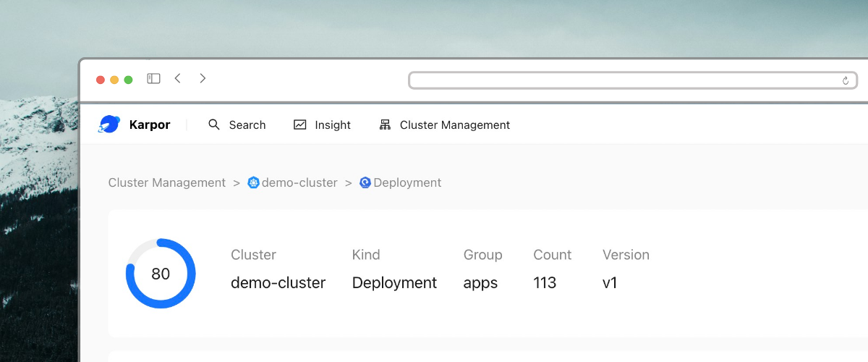Click the Karpor planet logo icon
Image resolution: width=868 pixels, height=362 pixels.
[x=109, y=125]
